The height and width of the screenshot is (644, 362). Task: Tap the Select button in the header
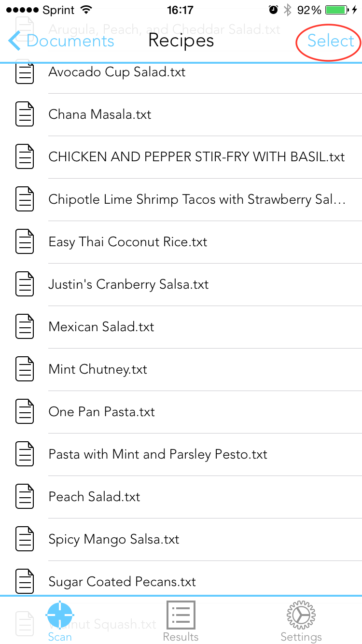point(331,41)
